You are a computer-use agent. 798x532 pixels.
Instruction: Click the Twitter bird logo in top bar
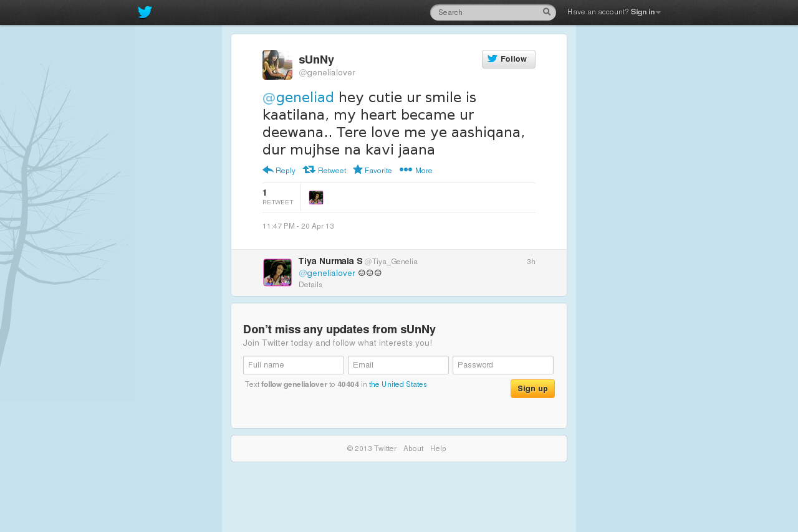click(x=145, y=12)
